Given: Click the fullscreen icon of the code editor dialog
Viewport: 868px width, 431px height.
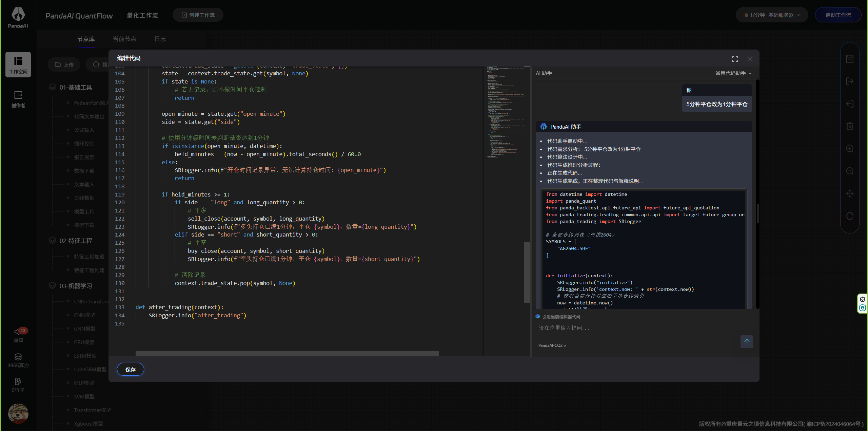Looking at the screenshot, I should click(x=735, y=59).
